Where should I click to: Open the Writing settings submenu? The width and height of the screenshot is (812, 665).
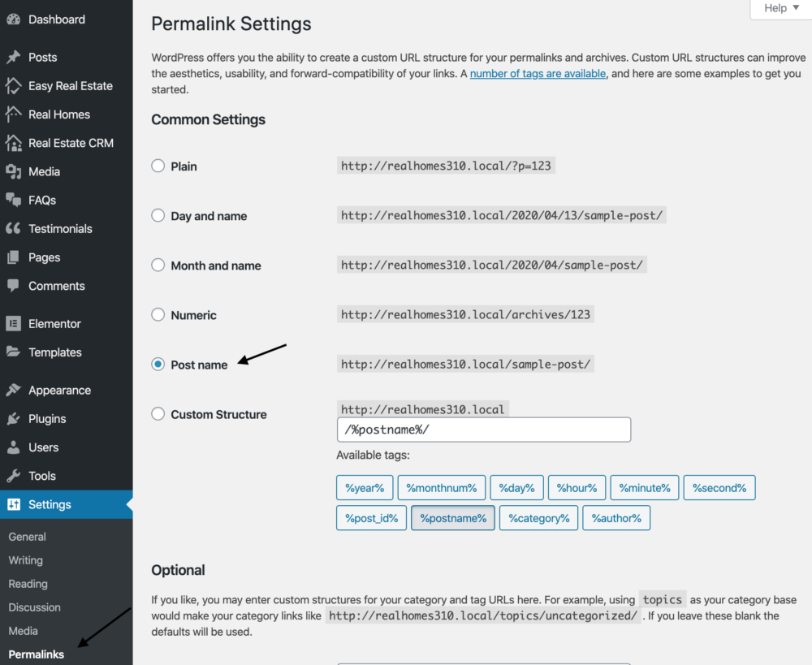tap(25, 560)
